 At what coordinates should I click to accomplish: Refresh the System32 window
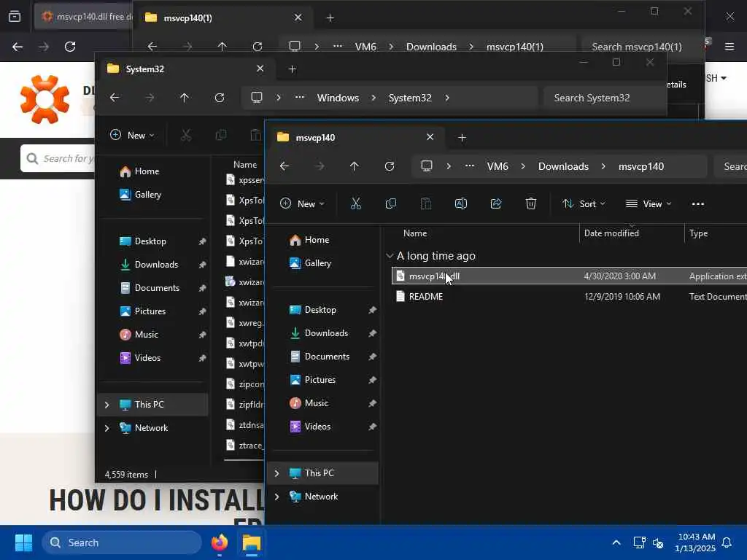point(219,98)
